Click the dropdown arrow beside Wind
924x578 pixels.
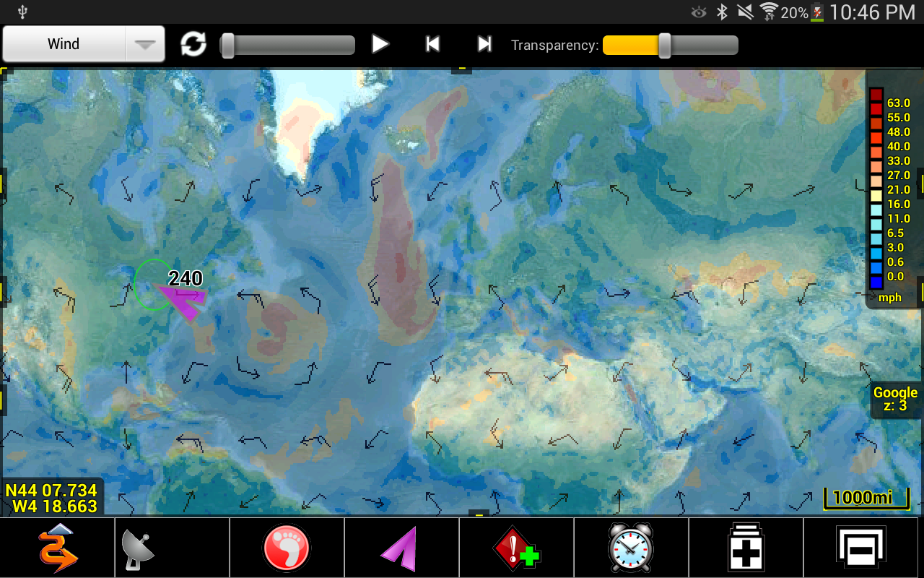tap(145, 44)
